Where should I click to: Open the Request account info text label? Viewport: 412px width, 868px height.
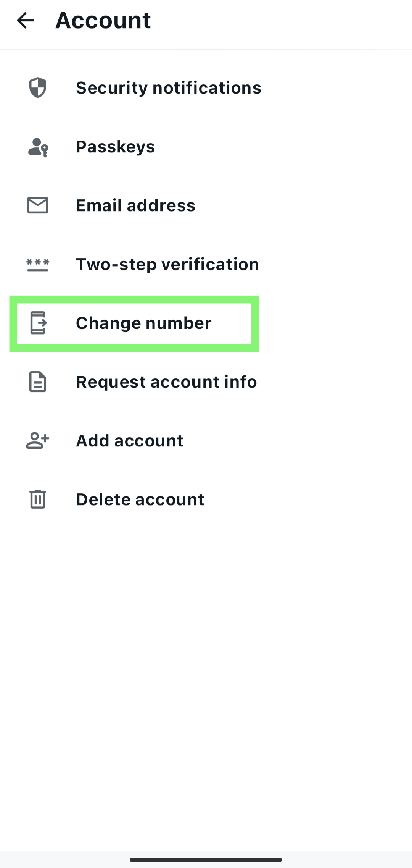click(x=166, y=382)
